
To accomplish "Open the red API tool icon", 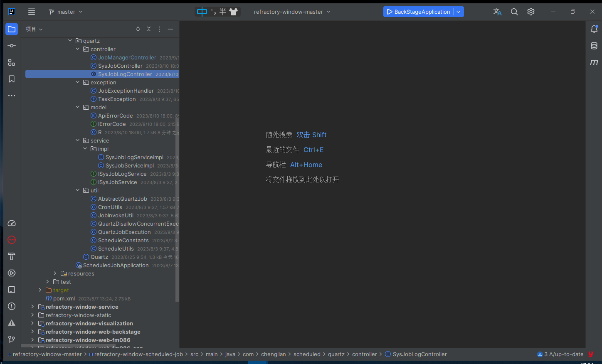I will pyautogui.click(x=12, y=240).
